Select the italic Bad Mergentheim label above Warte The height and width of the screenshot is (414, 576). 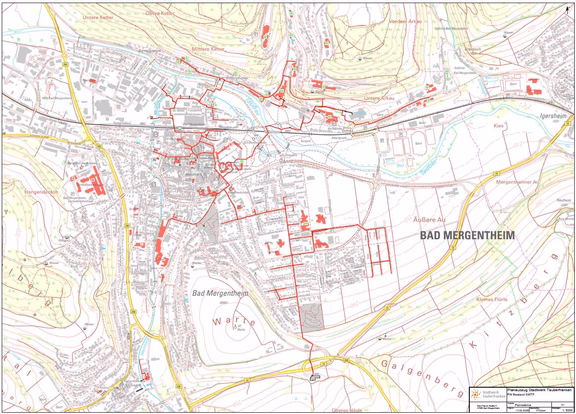(x=220, y=293)
